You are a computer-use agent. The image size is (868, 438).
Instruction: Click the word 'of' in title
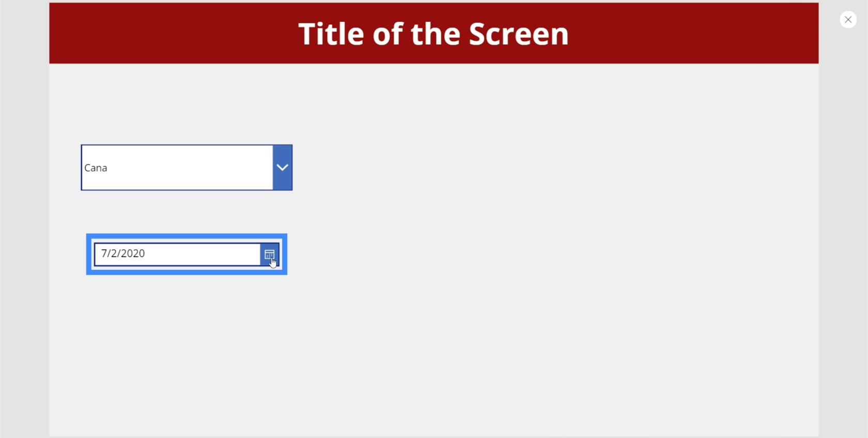click(388, 34)
